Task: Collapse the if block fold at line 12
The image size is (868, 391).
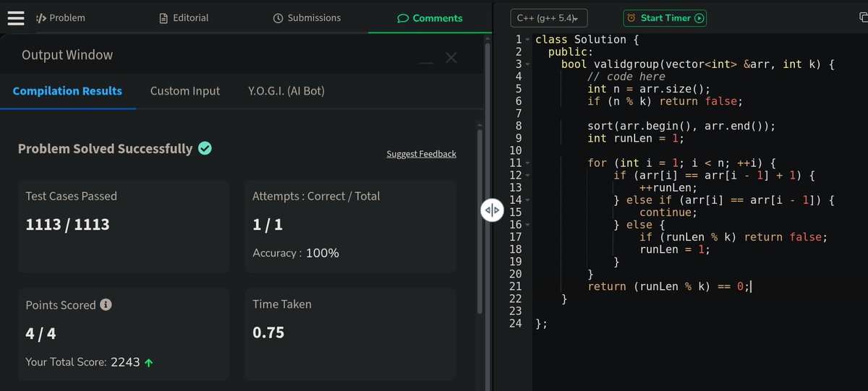Action: pos(528,176)
